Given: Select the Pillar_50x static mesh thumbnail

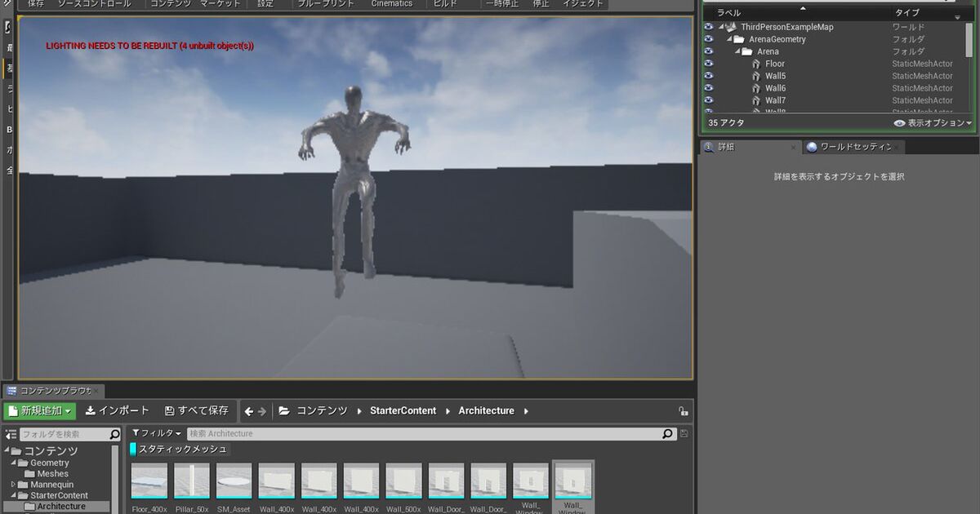Looking at the screenshot, I should pos(192,481).
